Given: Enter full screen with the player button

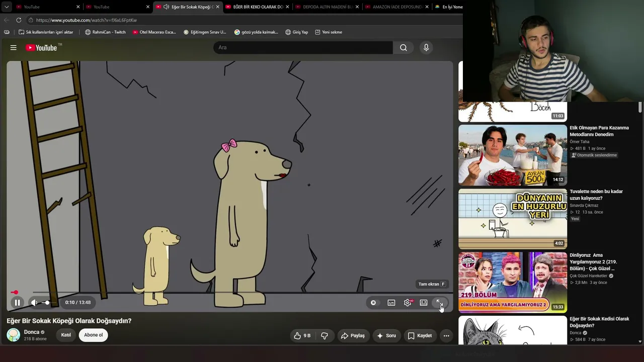Looking at the screenshot, I should (x=439, y=303).
